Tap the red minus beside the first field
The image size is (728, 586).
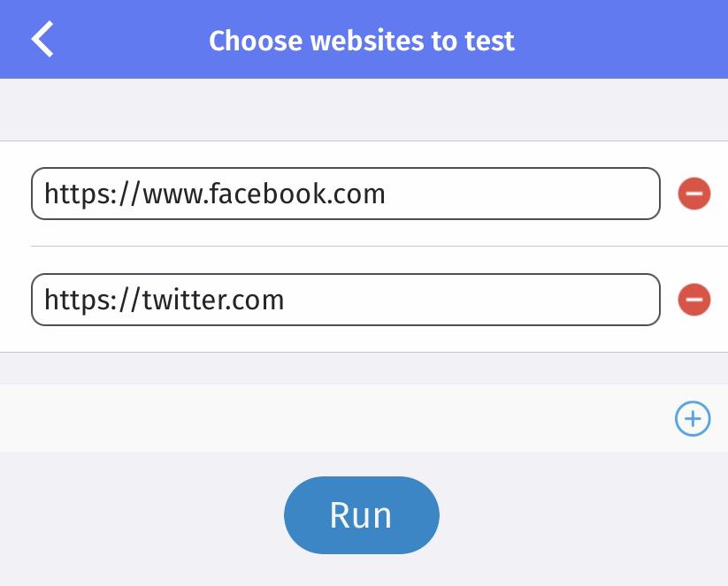tap(694, 193)
